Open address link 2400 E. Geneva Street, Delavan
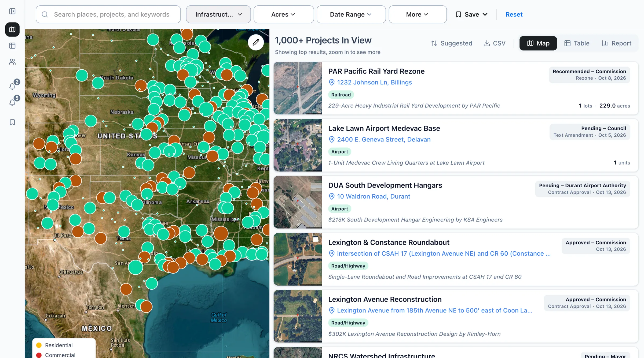Screen dimensions: 644x358 click(384, 140)
